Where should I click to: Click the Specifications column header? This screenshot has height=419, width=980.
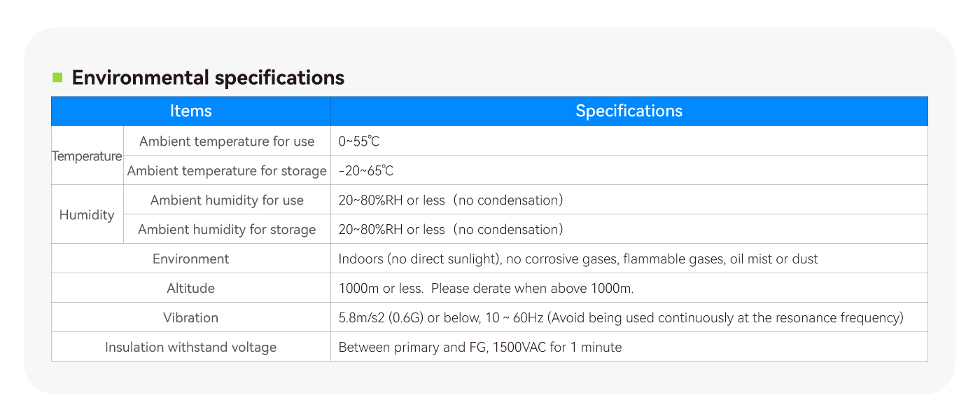[629, 111]
